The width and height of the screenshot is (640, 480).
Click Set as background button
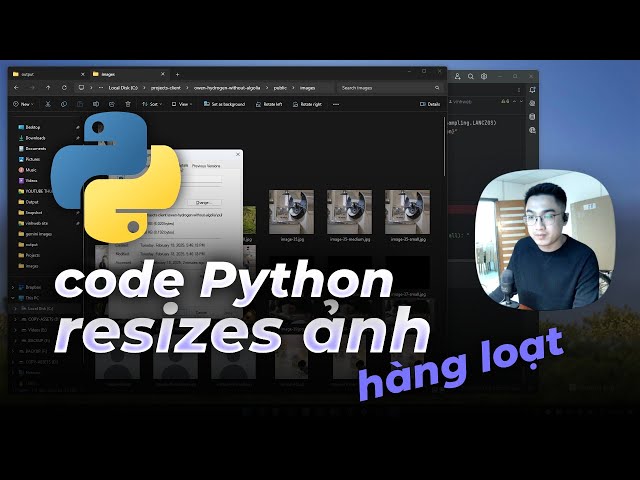click(x=224, y=104)
